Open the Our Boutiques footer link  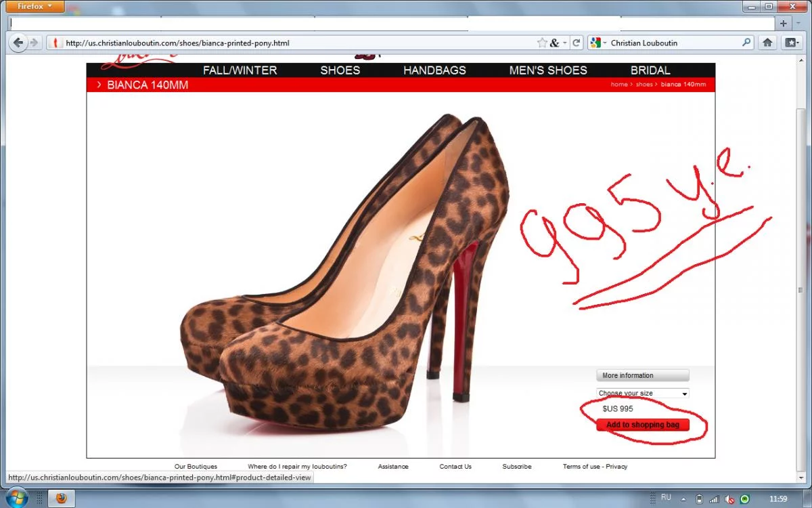click(196, 466)
